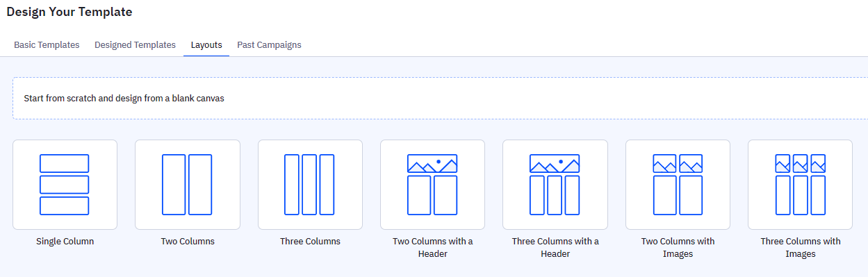Viewport: 868px width, 277px height.
Task: Start from scratch with blank canvas
Action: click(x=440, y=98)
